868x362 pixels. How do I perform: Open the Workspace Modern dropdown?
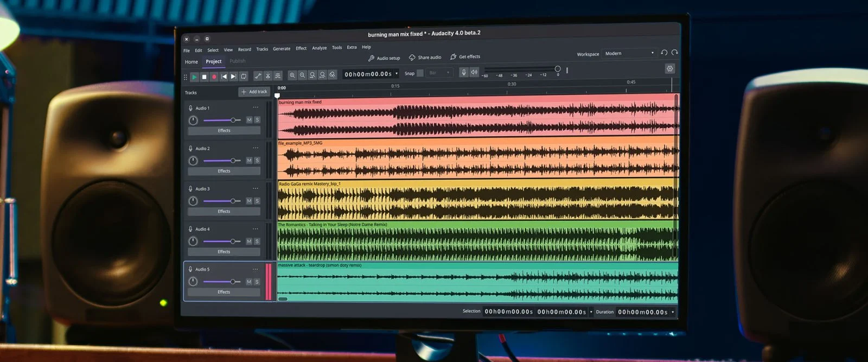click(629, 53)
